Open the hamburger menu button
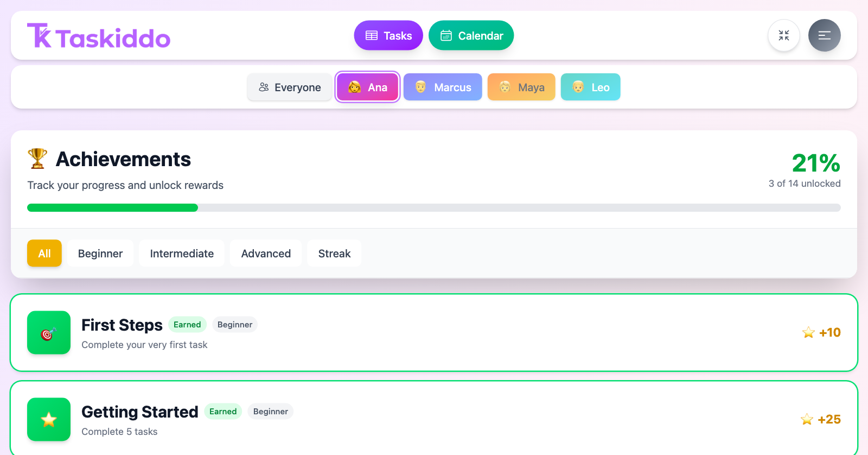The width and height of the screenshot is (868, 455). click(x=825, y=35)
